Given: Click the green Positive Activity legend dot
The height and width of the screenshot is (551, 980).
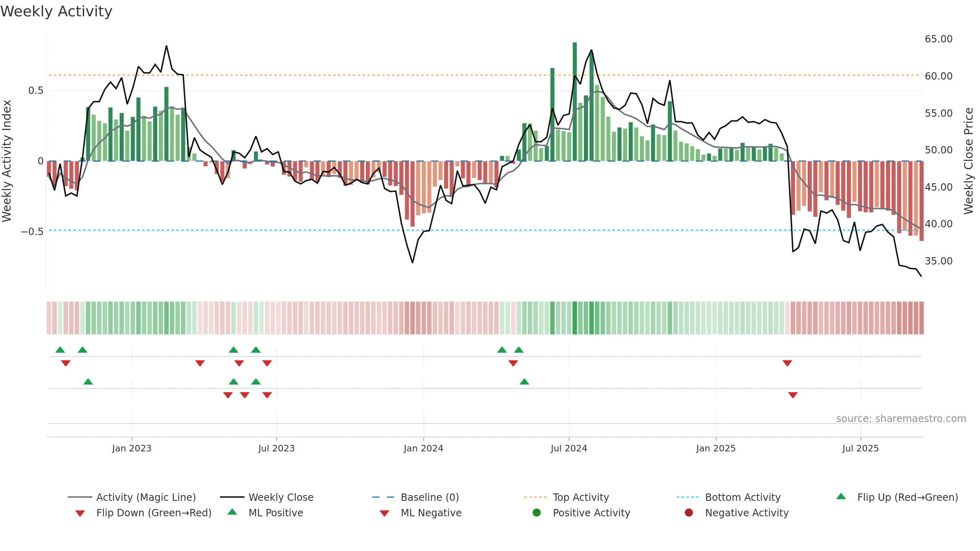Looking at the screenshot, I should tap(537, 513).
